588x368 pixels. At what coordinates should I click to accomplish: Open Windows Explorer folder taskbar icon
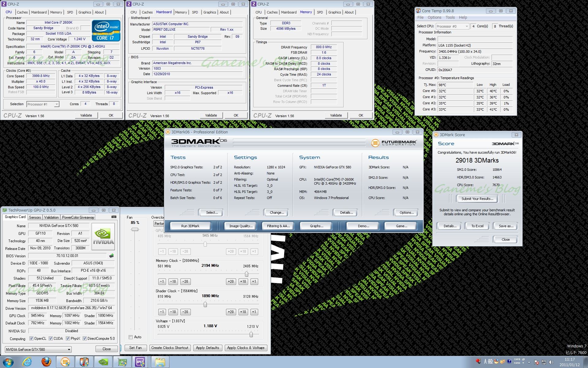[x=160, y=362]
